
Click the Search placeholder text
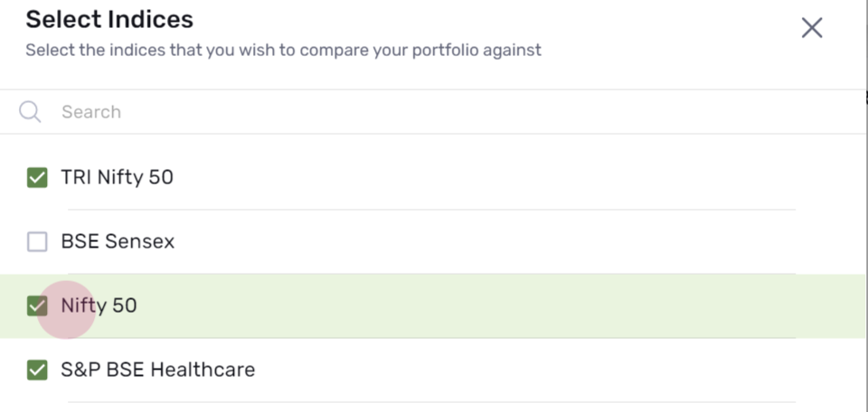pos(91,112)
